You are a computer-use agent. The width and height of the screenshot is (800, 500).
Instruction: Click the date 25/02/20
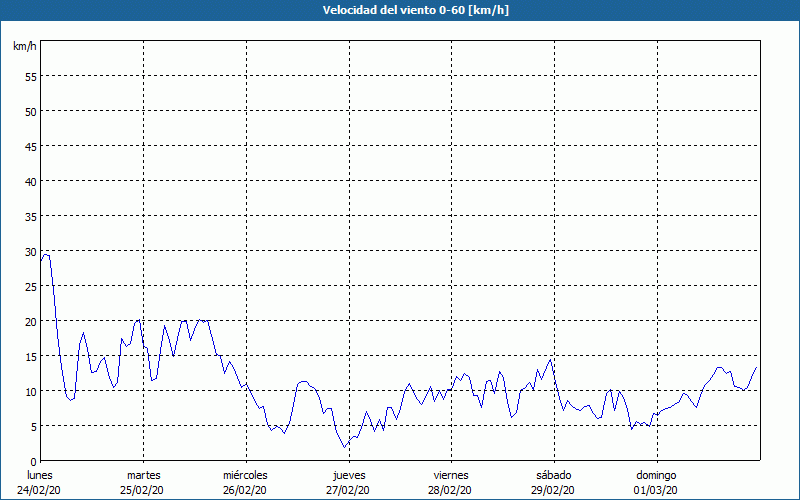[142, 490]
